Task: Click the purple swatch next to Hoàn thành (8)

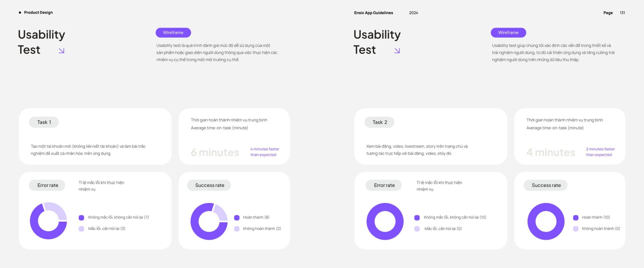Action: 237,218
